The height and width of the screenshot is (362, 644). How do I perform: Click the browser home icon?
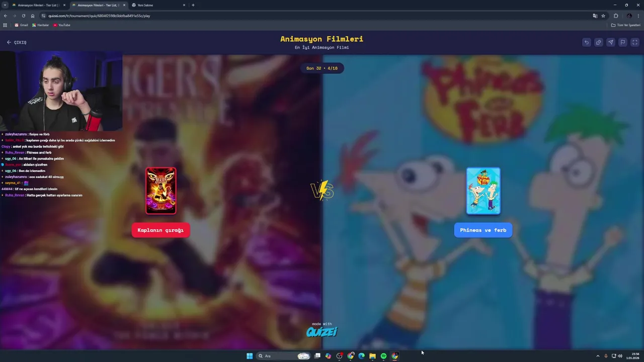point(33,16)
